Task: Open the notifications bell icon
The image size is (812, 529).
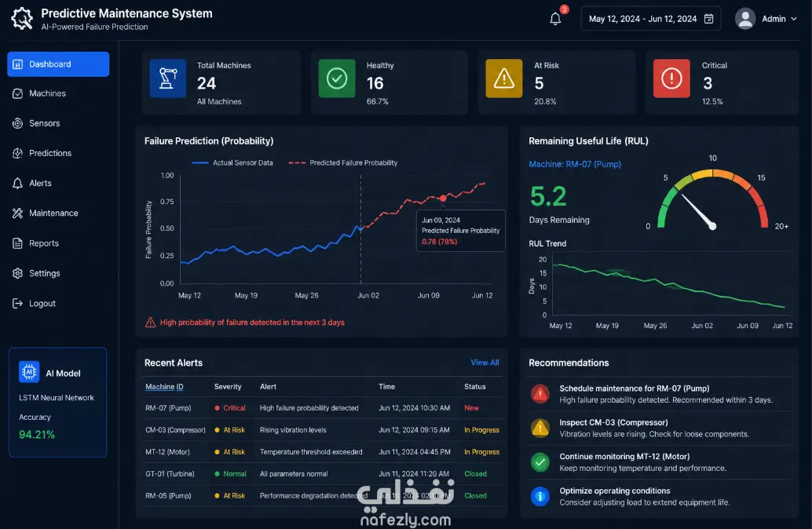Action: tap(555, 19)
